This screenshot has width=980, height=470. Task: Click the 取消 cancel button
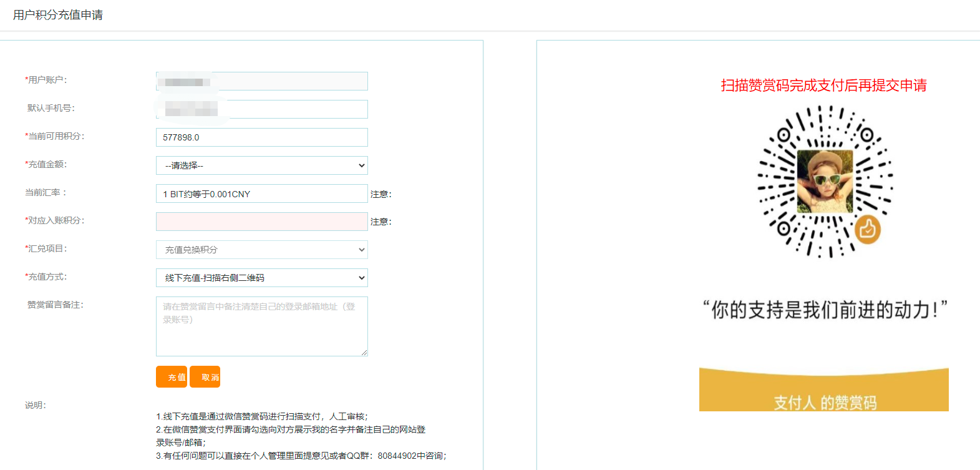click(205, 377)
